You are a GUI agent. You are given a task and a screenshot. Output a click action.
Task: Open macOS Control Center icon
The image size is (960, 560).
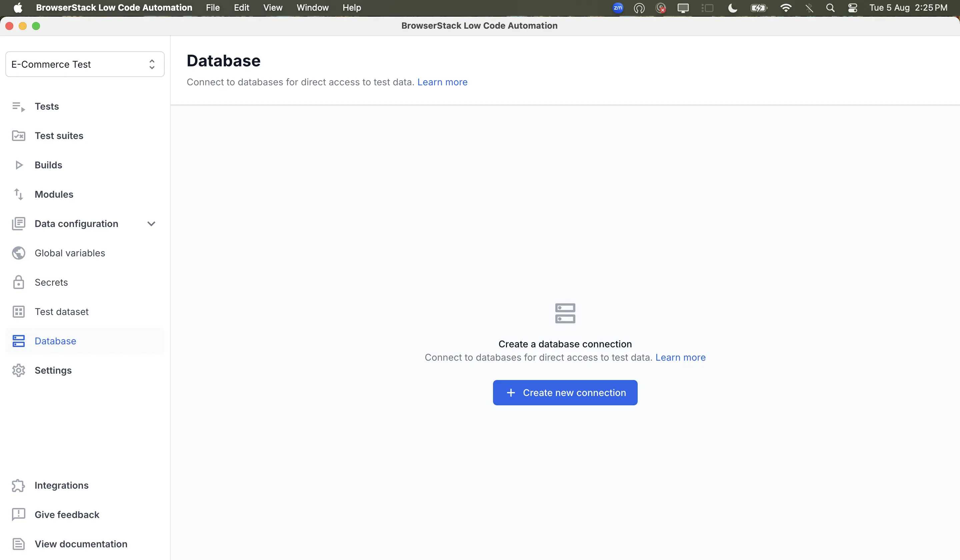tap(852, 8)
